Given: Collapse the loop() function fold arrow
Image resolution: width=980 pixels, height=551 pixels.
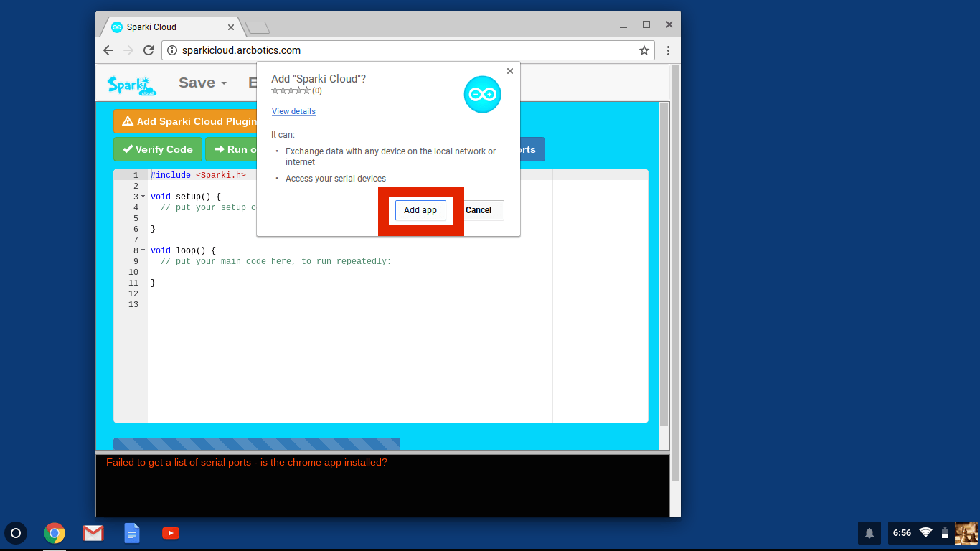Looking at the screenshot, I should 143,250.
